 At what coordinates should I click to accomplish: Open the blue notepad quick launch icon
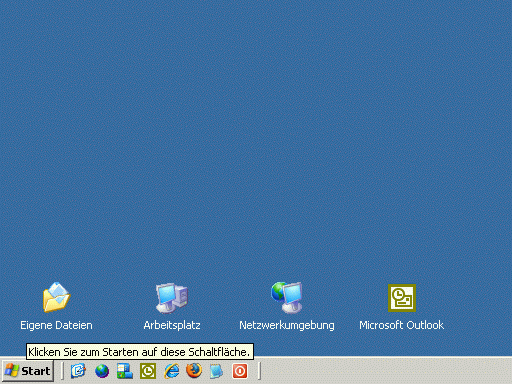tap(217, 371)
